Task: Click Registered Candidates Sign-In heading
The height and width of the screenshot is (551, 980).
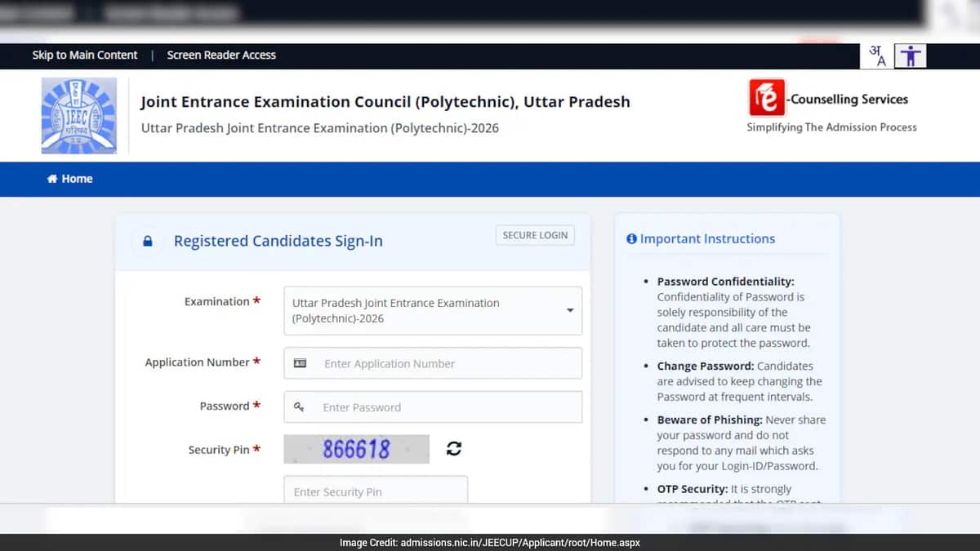Action: coord(278,242)
